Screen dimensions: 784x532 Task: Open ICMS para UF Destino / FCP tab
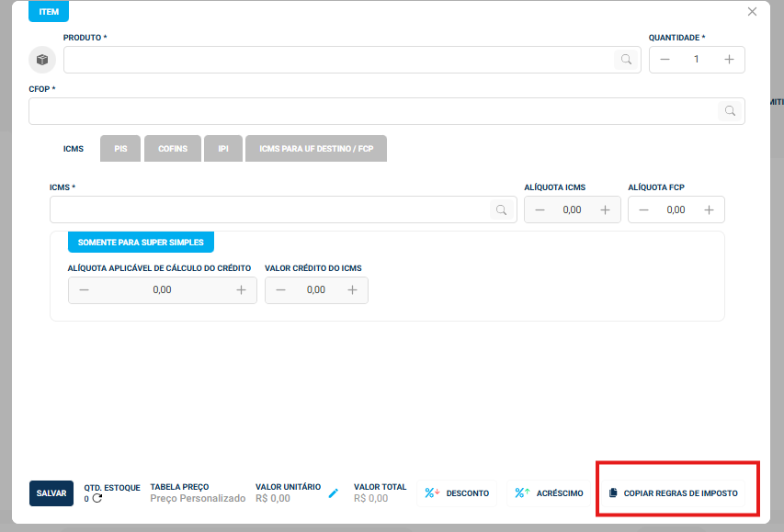(316, 148)
